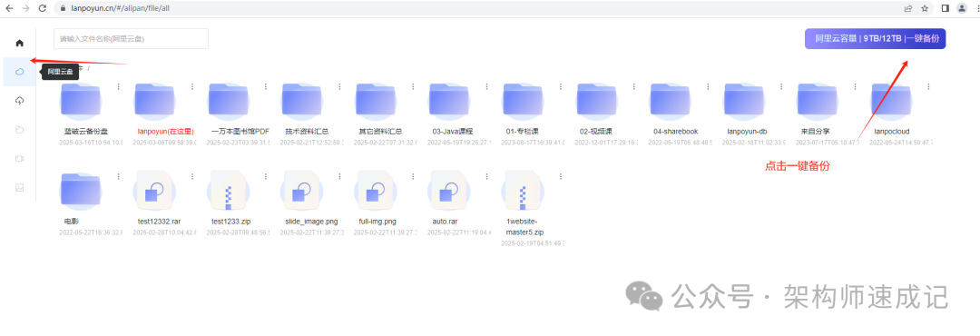
Task: Open the home icon in the sidebar
Action: (x=19, y=44)
